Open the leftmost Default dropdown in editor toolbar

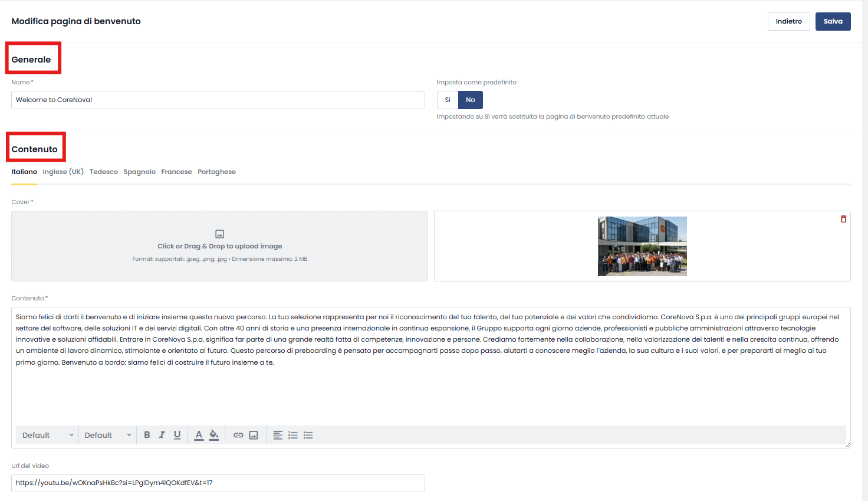point(48,435)
